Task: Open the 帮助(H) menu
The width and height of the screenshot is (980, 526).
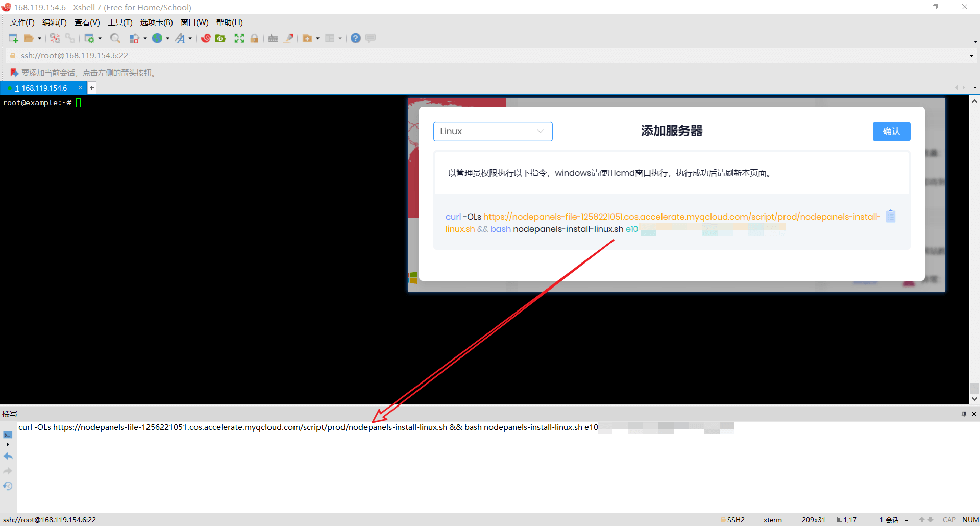Action: 230,22
